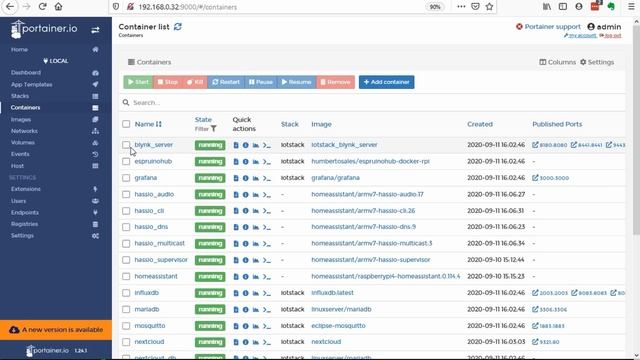This screenshot has height=360, width=640.
Task: Open logs icon for hassio_cli row
Action: coord(236,211)
